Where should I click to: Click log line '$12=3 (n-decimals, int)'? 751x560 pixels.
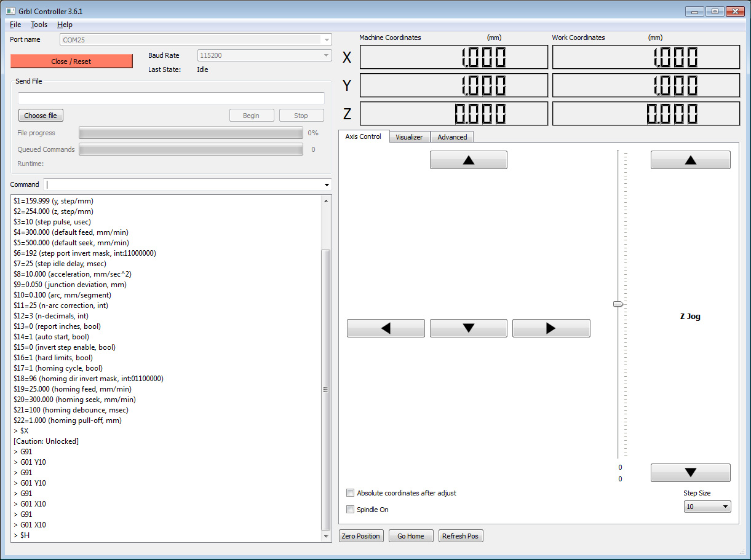(x=51, y=316)
